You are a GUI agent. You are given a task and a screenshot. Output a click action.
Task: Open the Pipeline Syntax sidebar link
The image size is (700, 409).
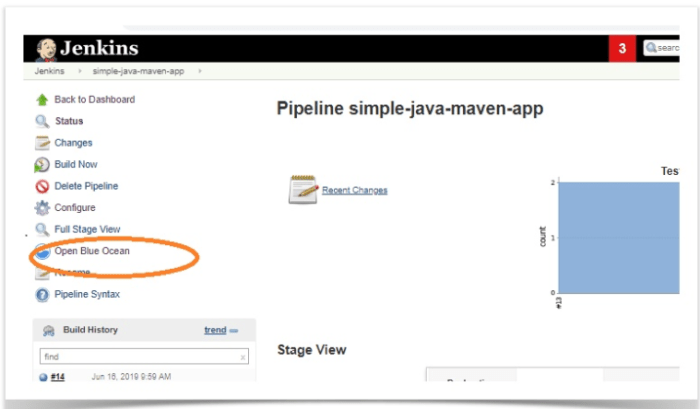pyautogui.click(x=87, y=295)
